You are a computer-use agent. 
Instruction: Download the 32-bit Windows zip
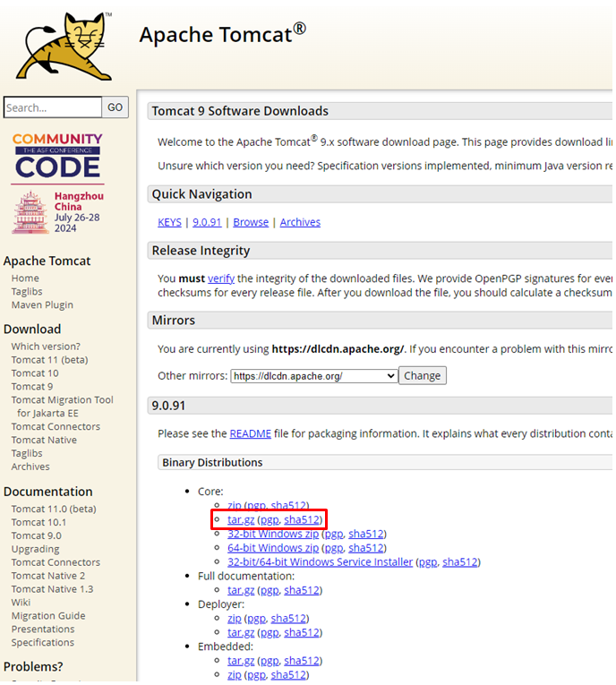point(273,534)
